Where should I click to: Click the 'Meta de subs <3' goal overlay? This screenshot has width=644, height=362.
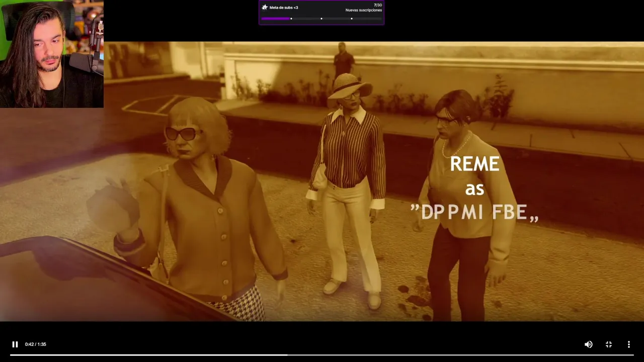tap(321, 13)
